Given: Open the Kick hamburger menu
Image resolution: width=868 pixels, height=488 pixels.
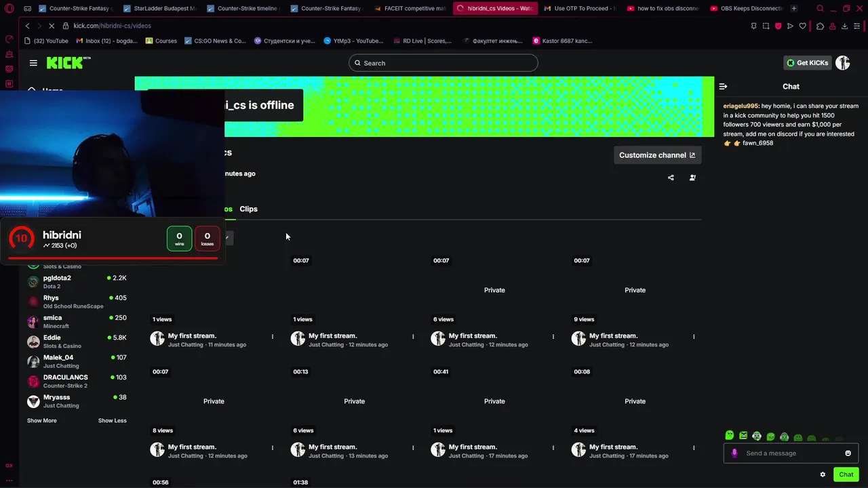Looking at the screenshot, I should click(x=33, y=63).
